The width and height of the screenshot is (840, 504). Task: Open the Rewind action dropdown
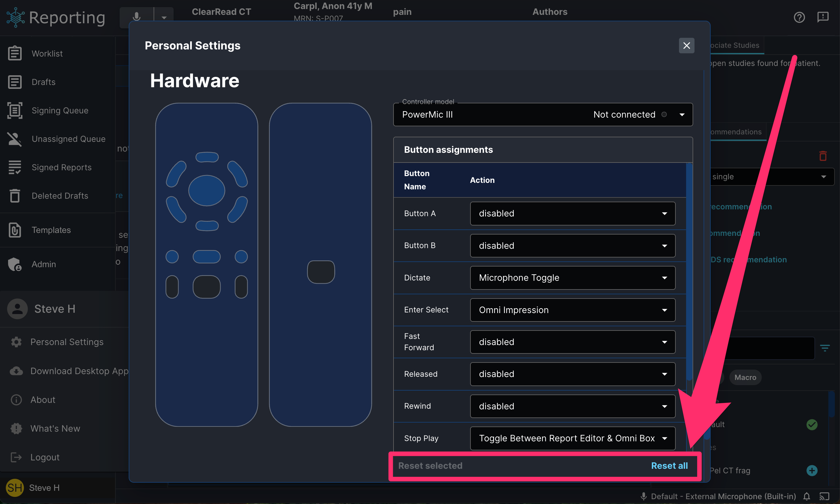(x=572, y=406)
